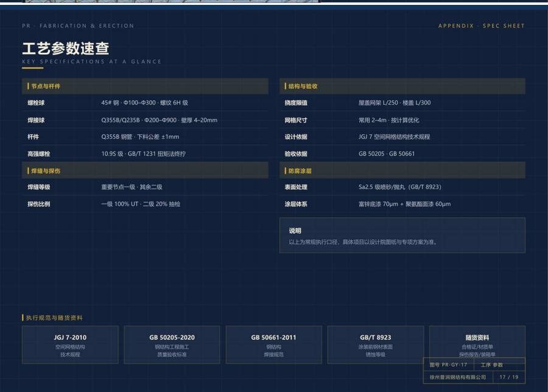
Task: Open the 焊缝与探伤 section header
Action: (145, 170)
